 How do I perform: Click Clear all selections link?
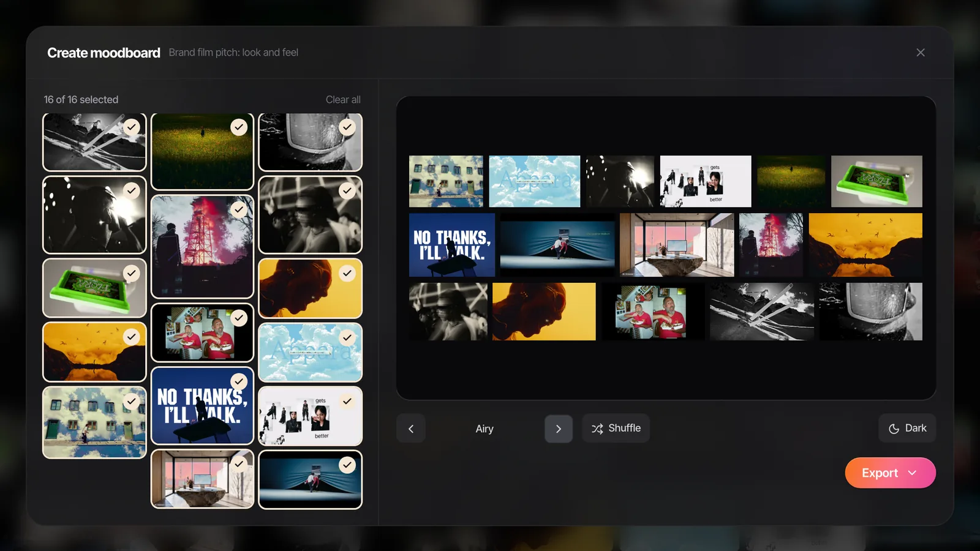[343, 99]
